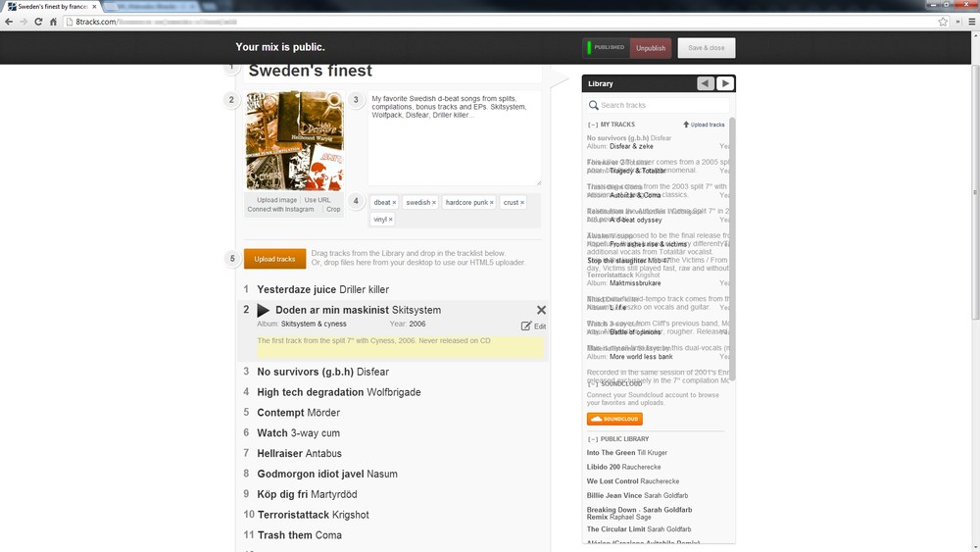Collapse the Public Library section
Screen dimensions: 980x552
click(x=593, y=439)
